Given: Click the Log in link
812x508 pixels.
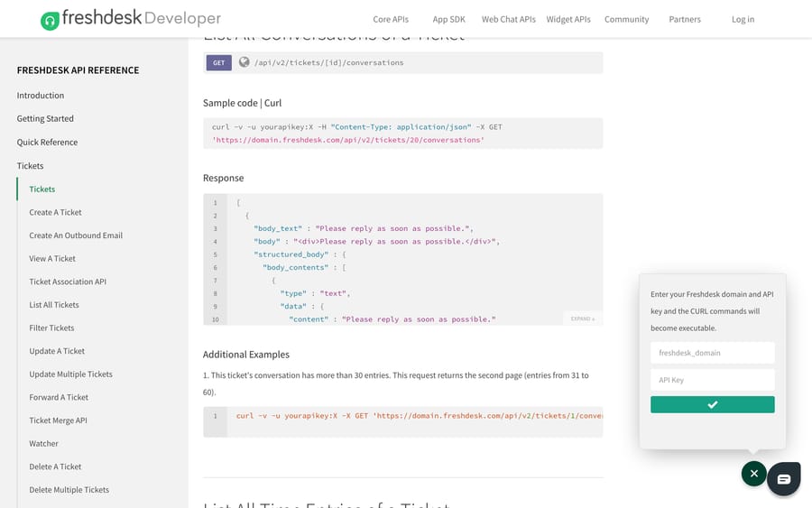Looking at the screenshot, I should (x=743, y=19).
